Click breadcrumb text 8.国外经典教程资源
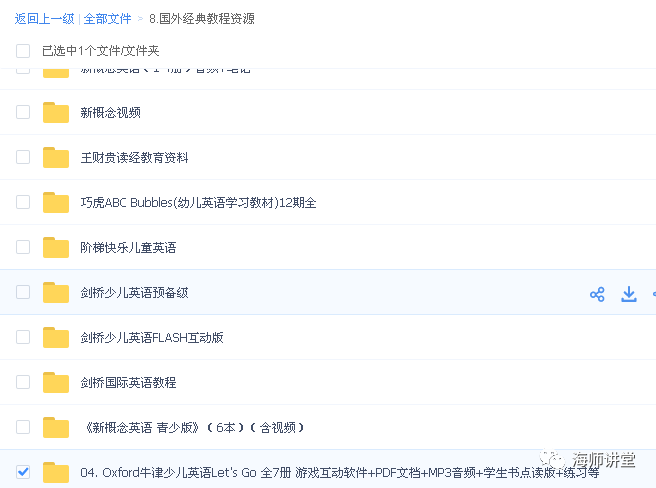This screenshot has width=656, height=488. [202, 19]
